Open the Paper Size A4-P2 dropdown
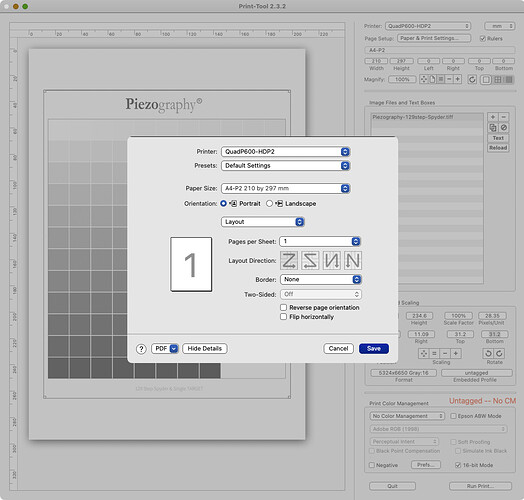The image size is (524, 500). tap(286, 189)
